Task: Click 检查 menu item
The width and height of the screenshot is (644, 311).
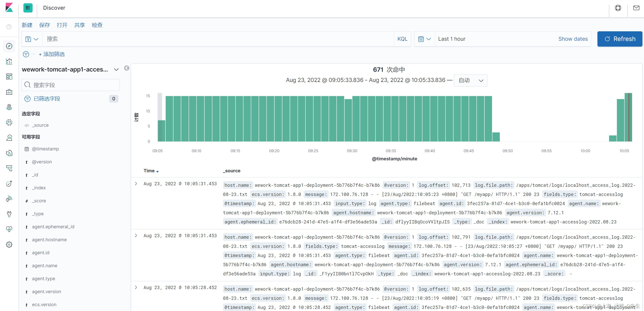Action: pyautogui.click(x=97, y=25)
